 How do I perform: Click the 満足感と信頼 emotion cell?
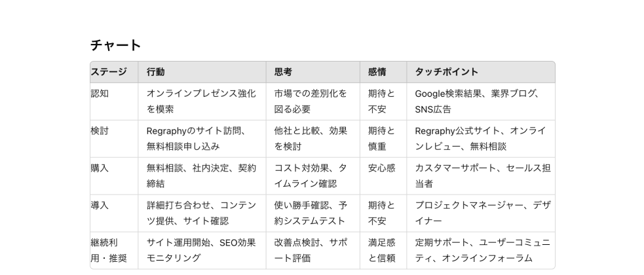(383, 250)
